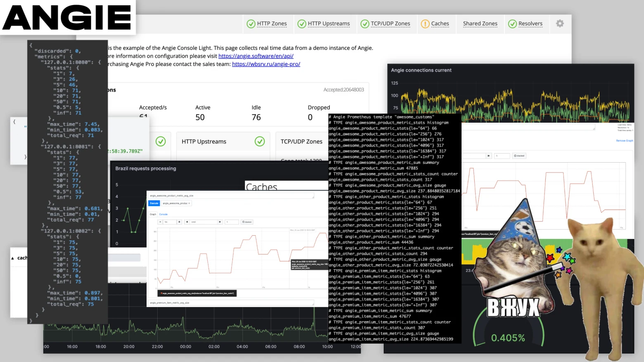Image resolution: width=644 pixels, height=362 pixels.
Task: Click the orange warning icon beside Caches
Action: [425, 24]
